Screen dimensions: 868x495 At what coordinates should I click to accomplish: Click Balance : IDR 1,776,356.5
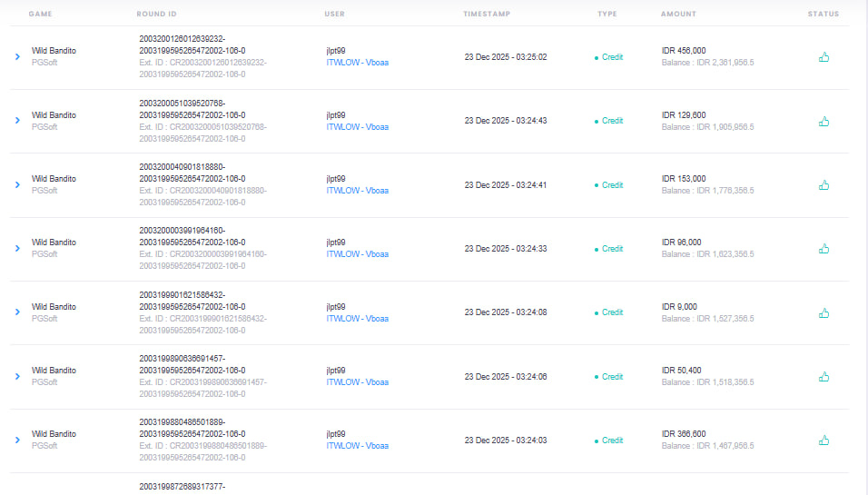pyautogui.click(x=707, y=191)
